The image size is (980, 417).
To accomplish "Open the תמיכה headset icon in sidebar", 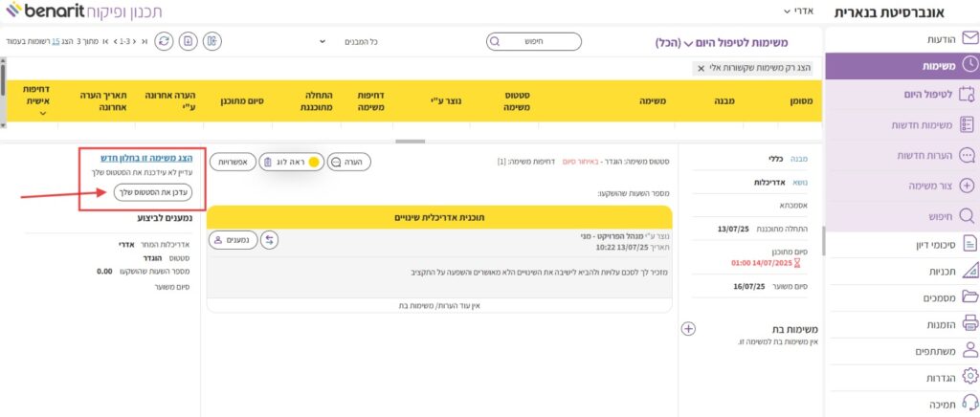I will [969, 403].
